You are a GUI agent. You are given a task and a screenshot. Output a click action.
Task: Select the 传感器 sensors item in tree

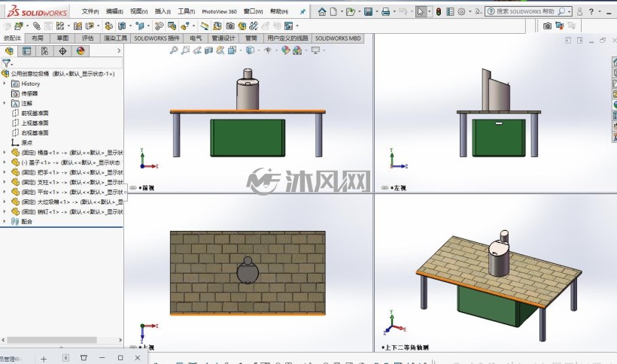tap(29, 93)
